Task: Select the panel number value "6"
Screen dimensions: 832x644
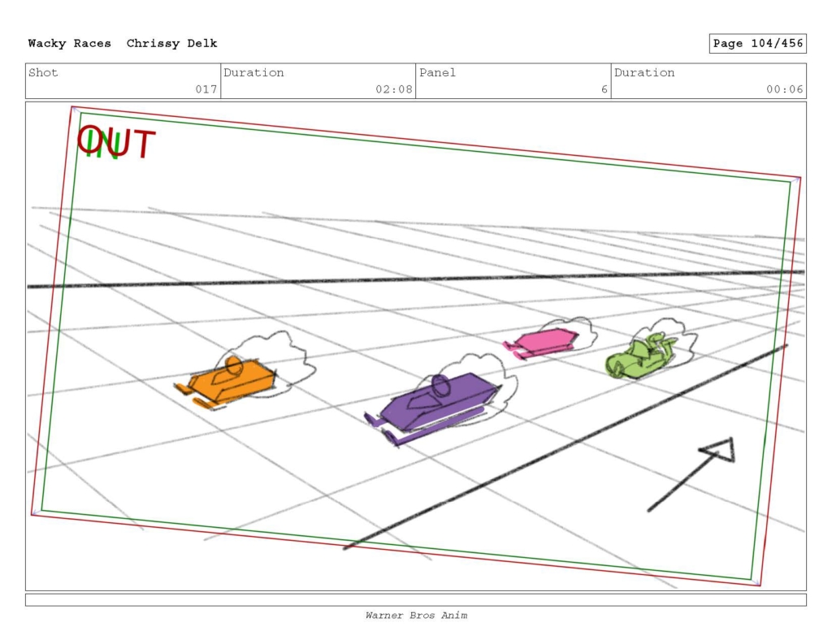Action: (604, 89)
